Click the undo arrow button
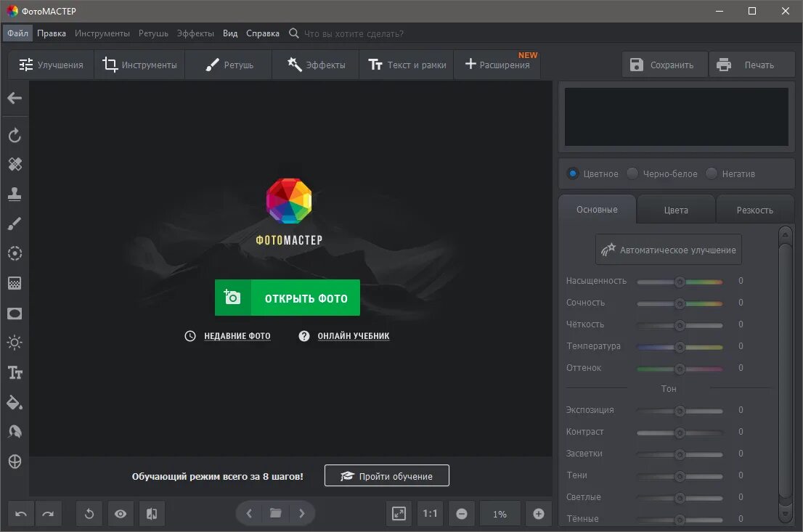This screenshot has height=532, width=803. [21, 514]
